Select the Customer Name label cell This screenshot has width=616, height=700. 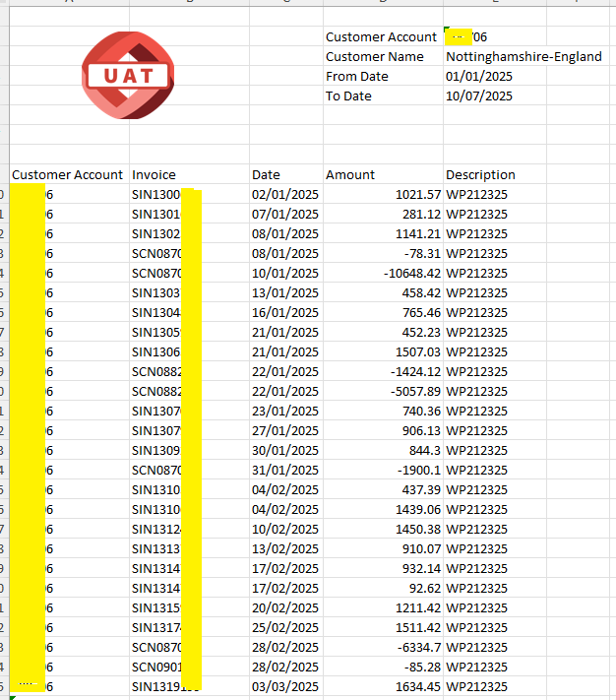tap(375, 56)
